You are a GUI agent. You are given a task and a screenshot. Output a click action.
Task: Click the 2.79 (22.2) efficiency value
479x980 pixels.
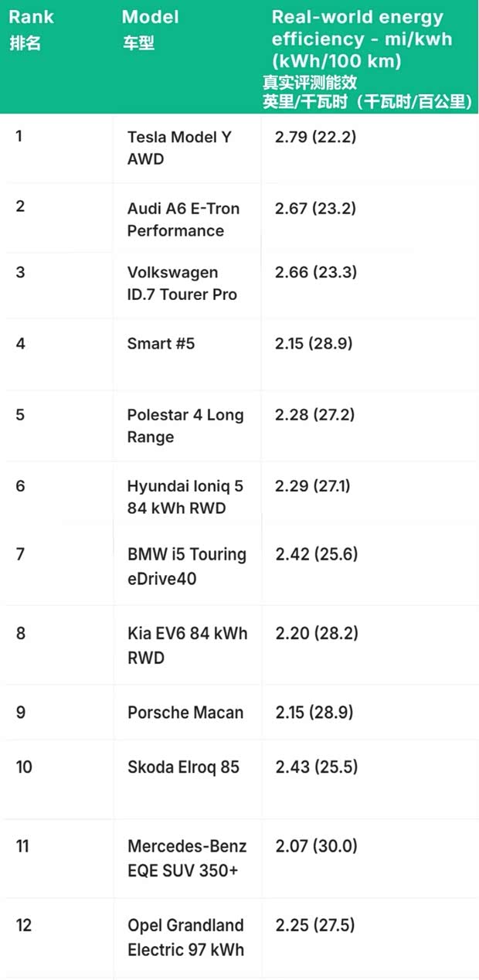(315, 138)
